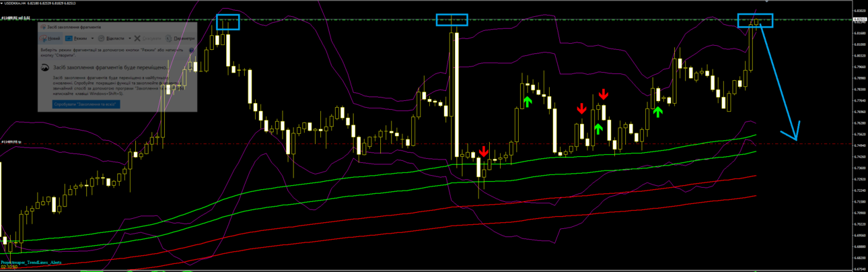Click the 02:10:50 candle timer text
868x272 pixels.
coord(9,267)
